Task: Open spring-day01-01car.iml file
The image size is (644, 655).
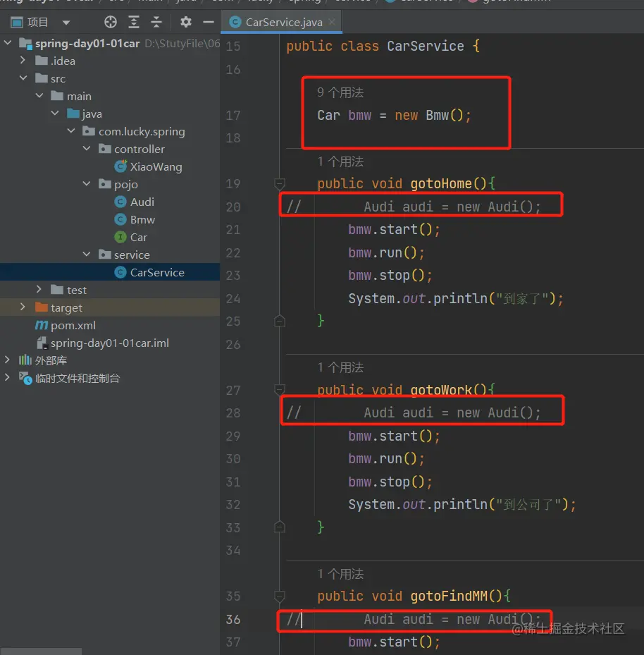Action: click(110, 343)
